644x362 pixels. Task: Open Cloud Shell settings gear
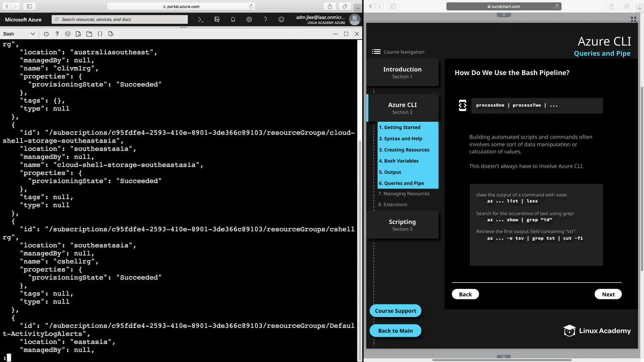[x=68, y=34]
